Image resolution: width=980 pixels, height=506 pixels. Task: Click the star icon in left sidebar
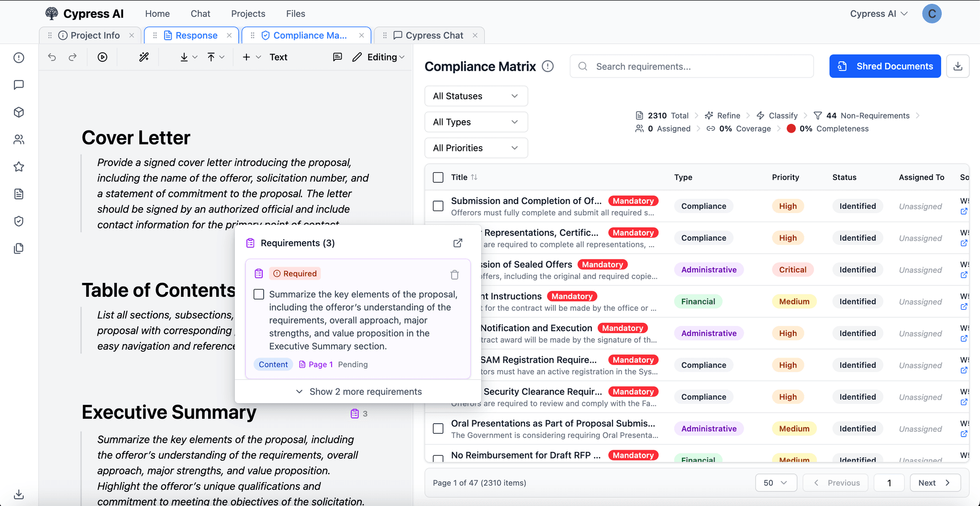pos(19,167)
